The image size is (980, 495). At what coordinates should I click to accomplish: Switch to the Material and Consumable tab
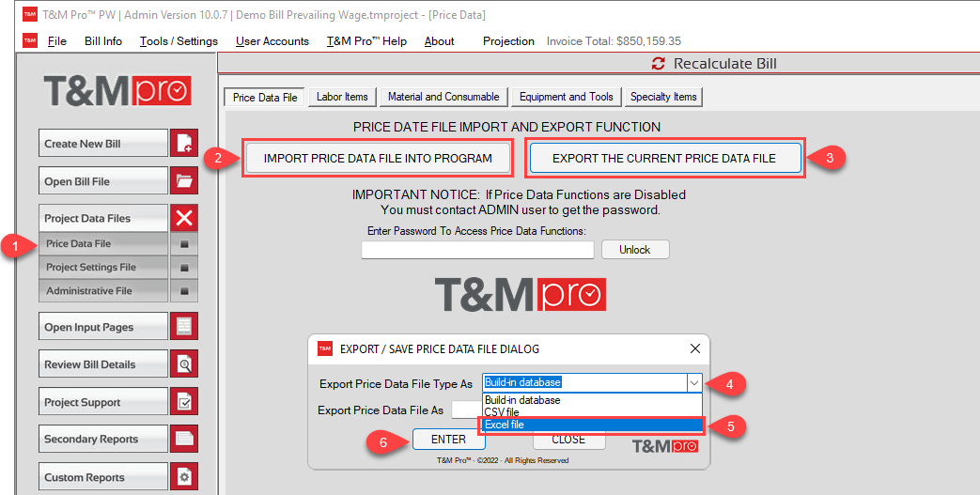pos(443,97)
